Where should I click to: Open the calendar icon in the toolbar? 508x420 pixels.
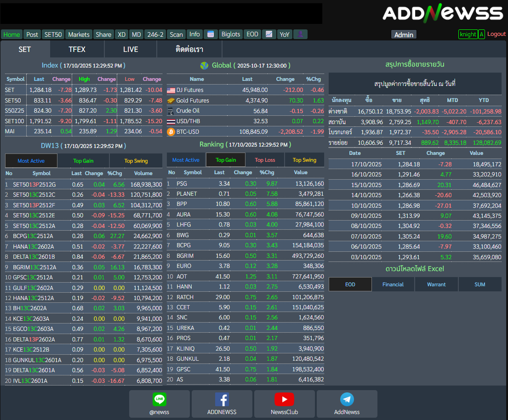210,34
